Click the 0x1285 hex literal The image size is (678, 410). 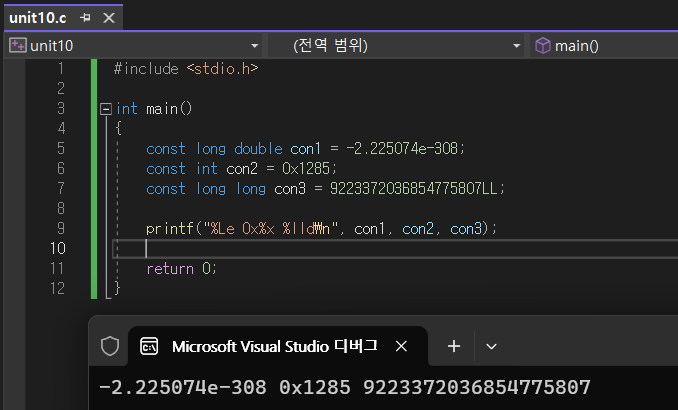306,169
